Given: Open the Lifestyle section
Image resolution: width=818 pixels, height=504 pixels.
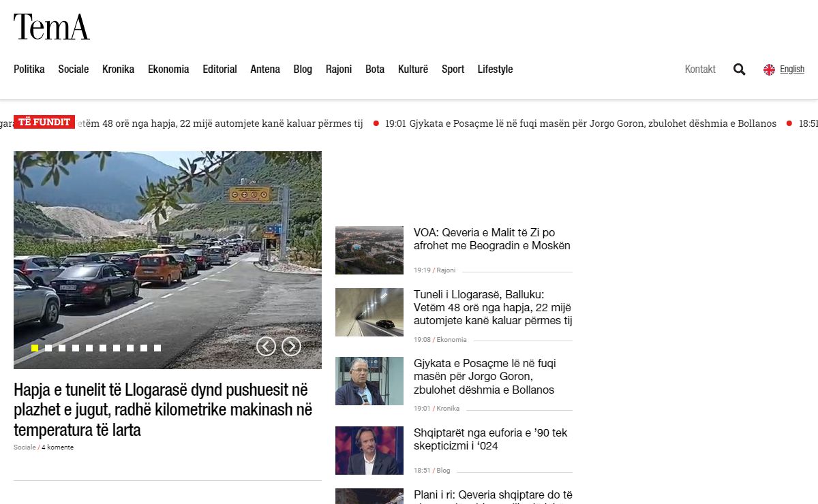Looking at the screenshot, I should (x=495, y=69).
